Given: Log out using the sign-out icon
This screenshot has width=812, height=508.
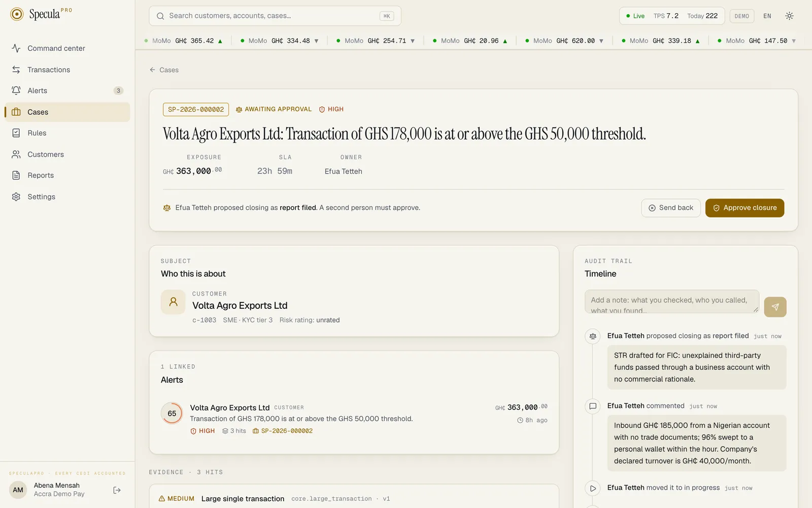Looking at the screenshot, I should click(117, 490).
